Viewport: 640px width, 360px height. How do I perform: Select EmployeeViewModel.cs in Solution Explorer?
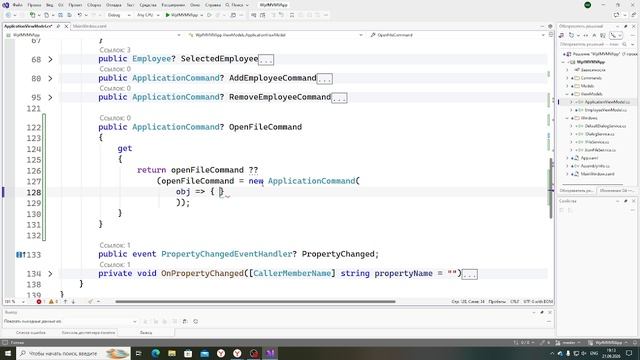(x=605, y=110)
